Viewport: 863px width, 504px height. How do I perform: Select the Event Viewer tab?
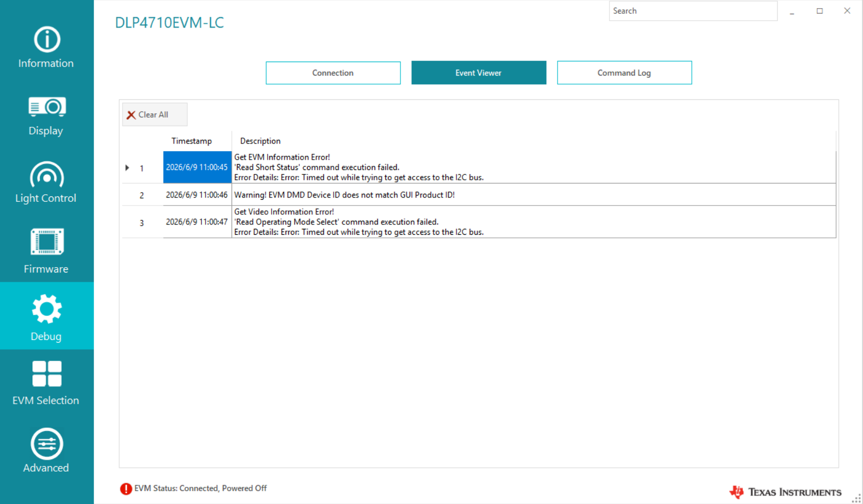(x=479, y=73)
